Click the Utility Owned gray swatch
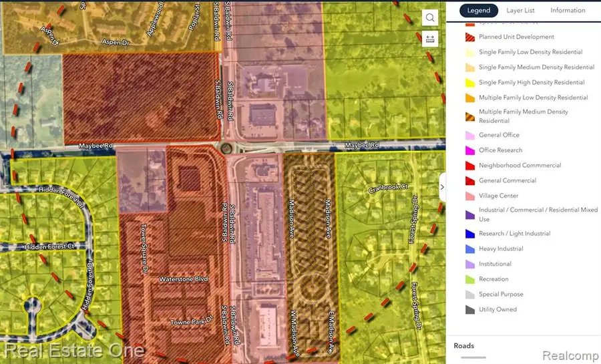601x364 pixels. (x=469, y=310)
